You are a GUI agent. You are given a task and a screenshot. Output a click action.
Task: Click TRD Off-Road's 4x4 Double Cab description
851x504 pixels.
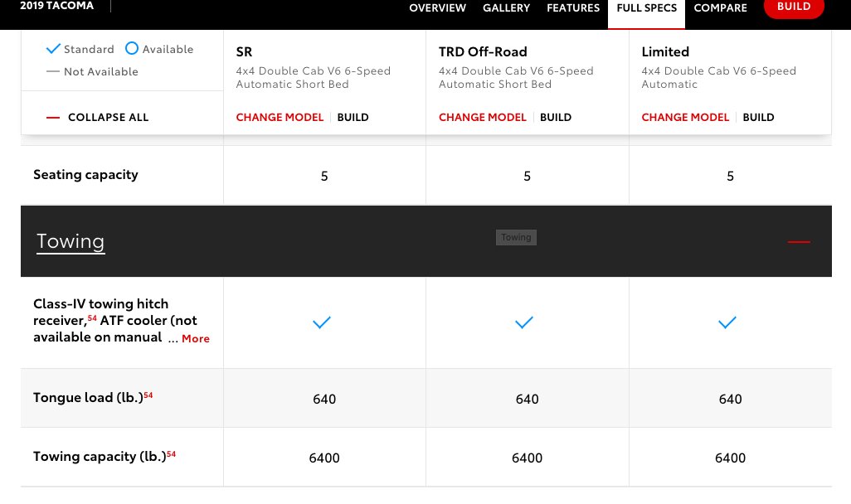click(x=516, y=78)
